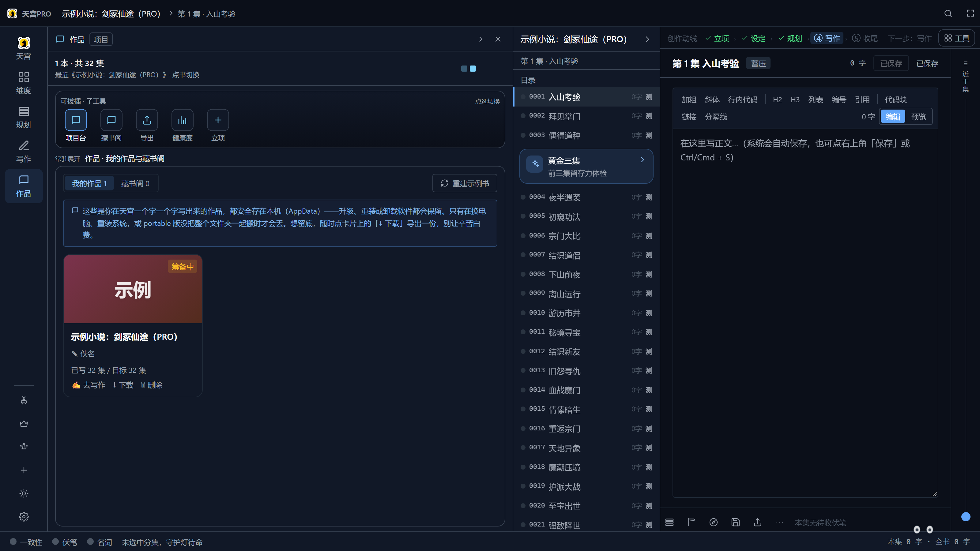Viewport: 980px width, 551px height.
Task: Click the 天宫 home icon in sidebar
Action: tap(24, 48)
